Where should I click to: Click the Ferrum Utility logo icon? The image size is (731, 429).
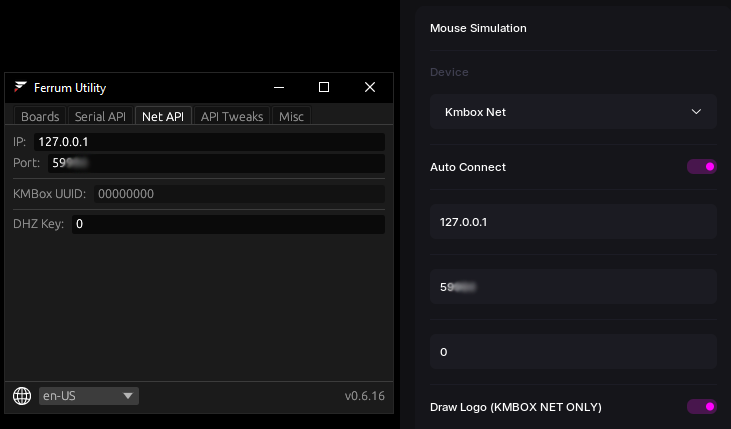(20, 88)
